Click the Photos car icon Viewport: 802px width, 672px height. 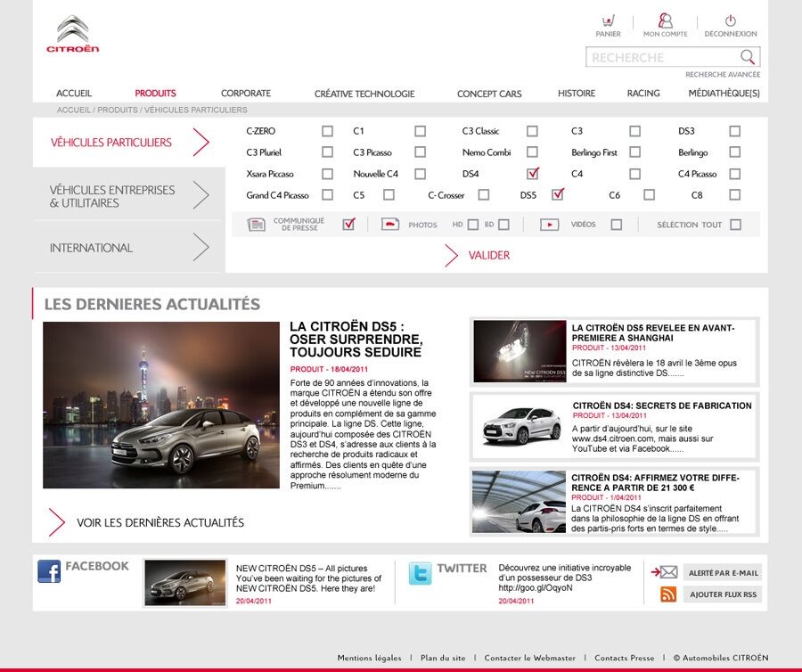point(390,224)
